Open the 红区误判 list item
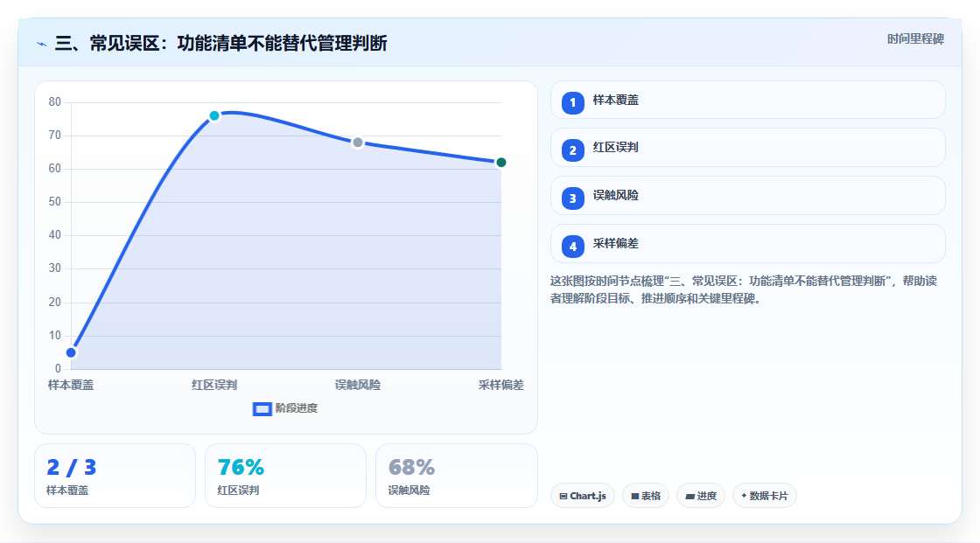Image resolution: width=980 pixels, height=543 pixels. pos(747,148)
